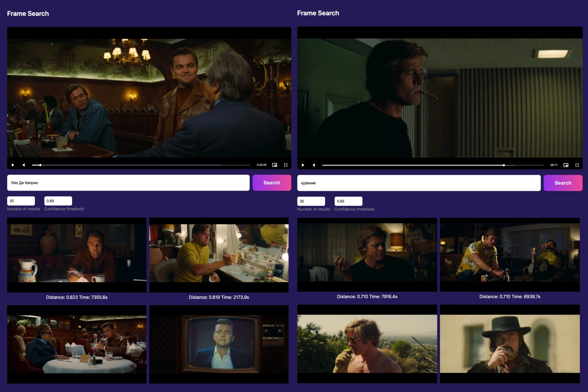The height and width of the screenshot is (392, 588).
Task: Enter fullscreen on right video player
Action: point(577,165)
